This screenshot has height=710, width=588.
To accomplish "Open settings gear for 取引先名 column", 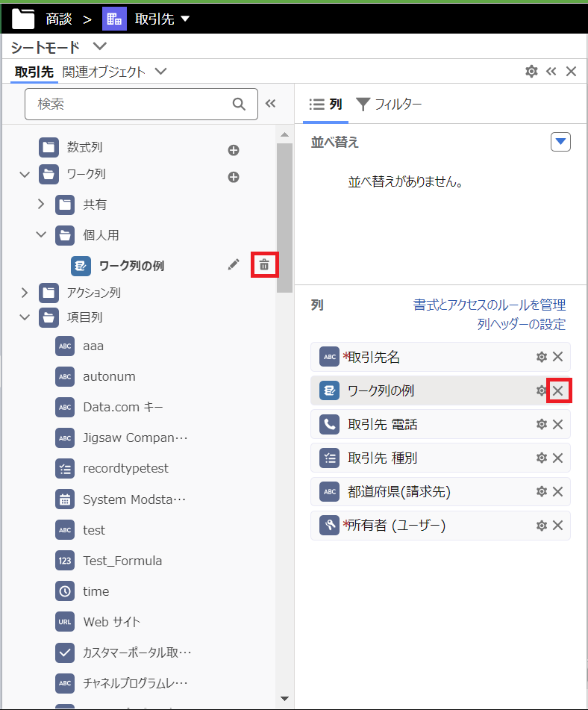I will [x=542, y=357].
